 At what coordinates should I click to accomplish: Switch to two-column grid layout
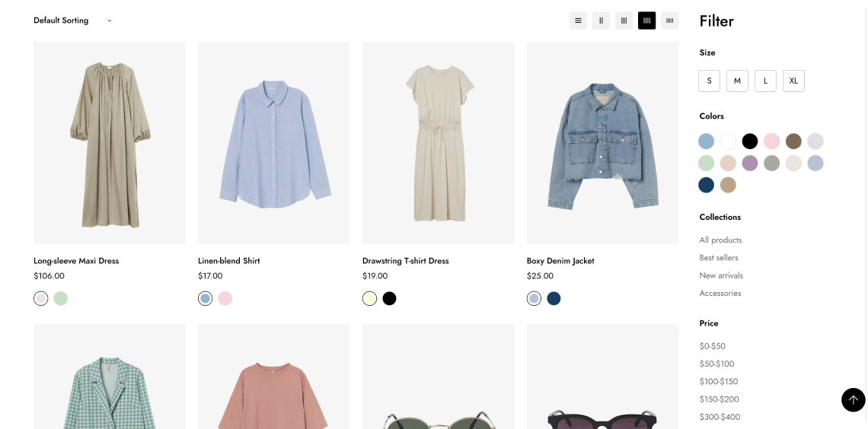coord(601,21)
